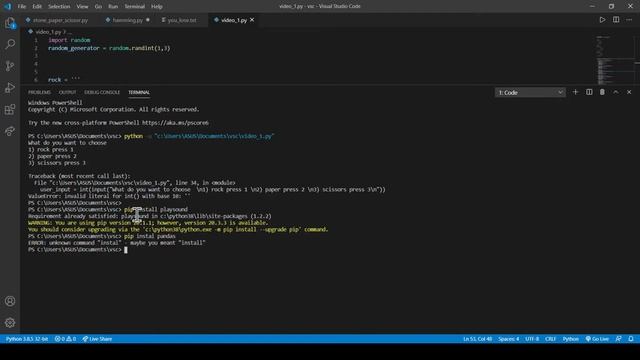Open the Edit menu

pos(37,6)
